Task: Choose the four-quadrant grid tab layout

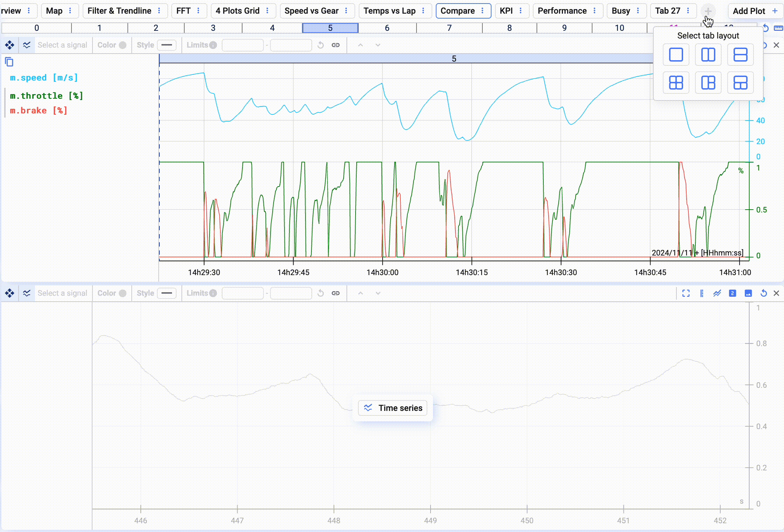Action: (x=676, y=83)
